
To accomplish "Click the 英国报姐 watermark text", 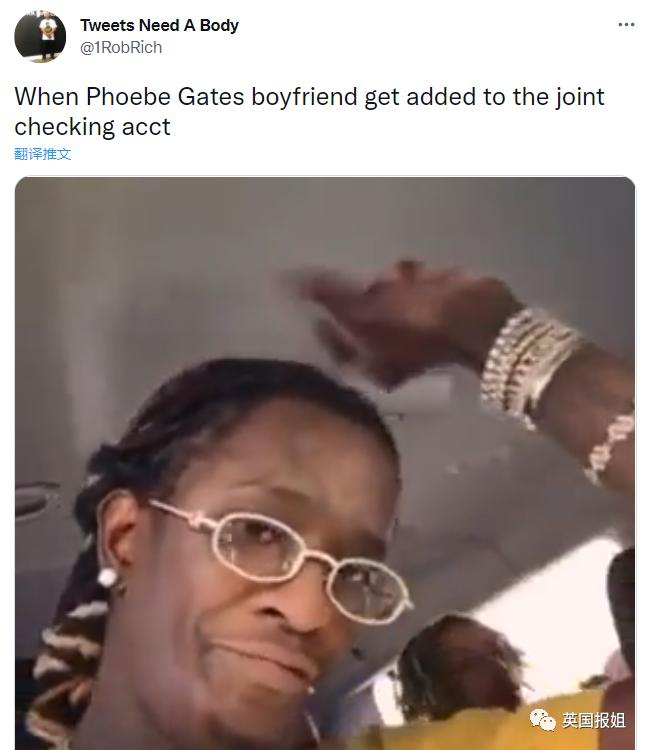I will (593, 720).
